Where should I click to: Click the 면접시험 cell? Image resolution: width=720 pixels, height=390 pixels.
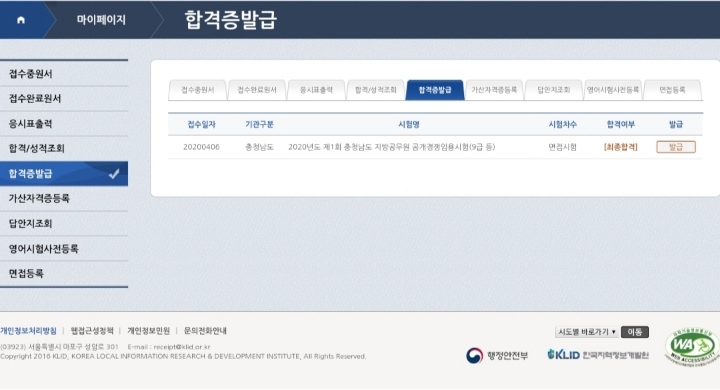pyautogui.click(x=562, y=147)
